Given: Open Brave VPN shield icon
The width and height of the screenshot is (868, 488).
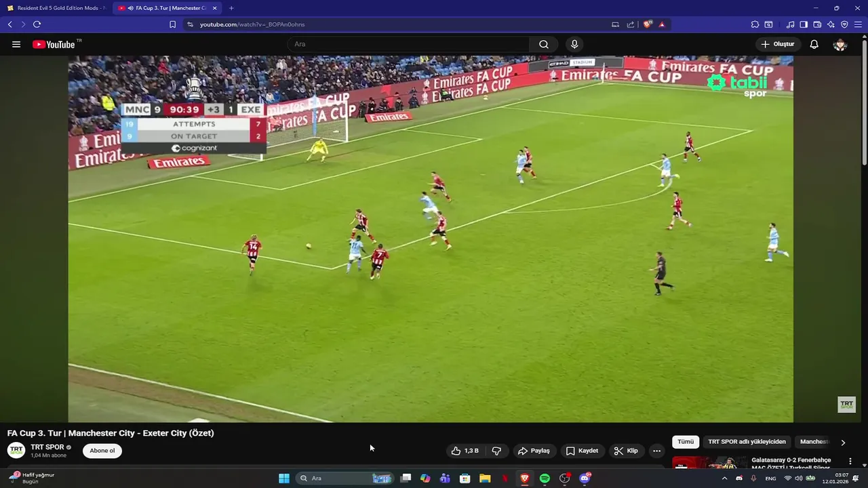Looking at the screenshot, I should (x=844, y=24).
